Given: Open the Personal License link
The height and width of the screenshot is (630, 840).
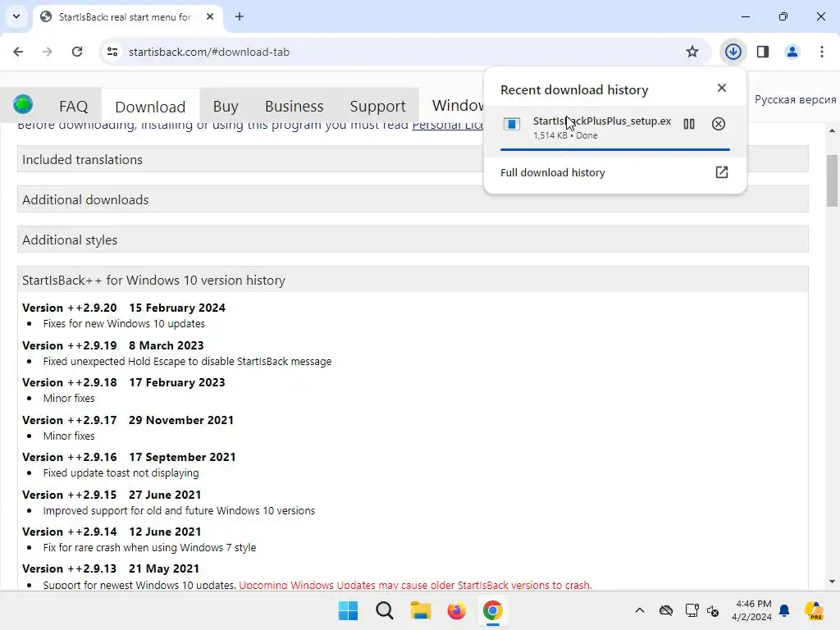Looking at the screenshot, I should click(448, 126).
